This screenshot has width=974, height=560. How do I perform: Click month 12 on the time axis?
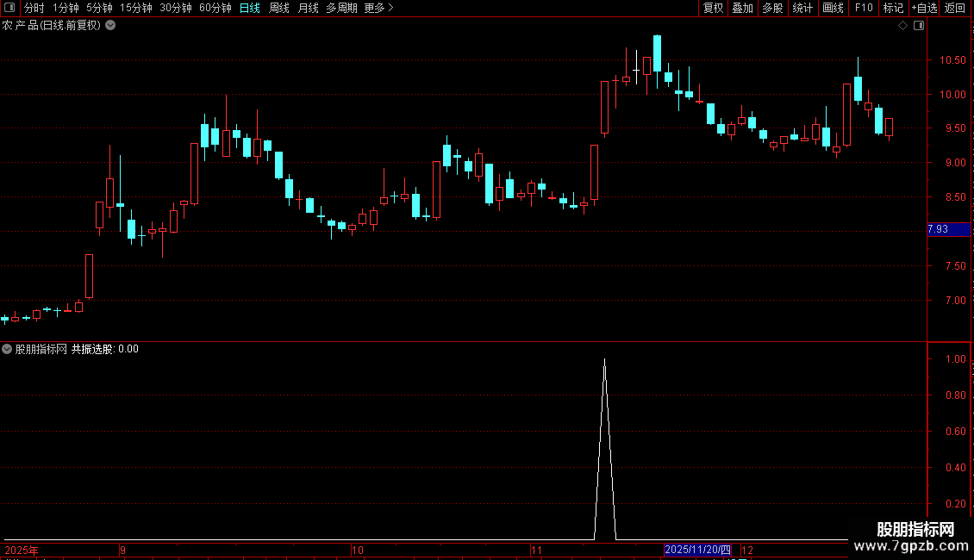click(x=747, y=550)
